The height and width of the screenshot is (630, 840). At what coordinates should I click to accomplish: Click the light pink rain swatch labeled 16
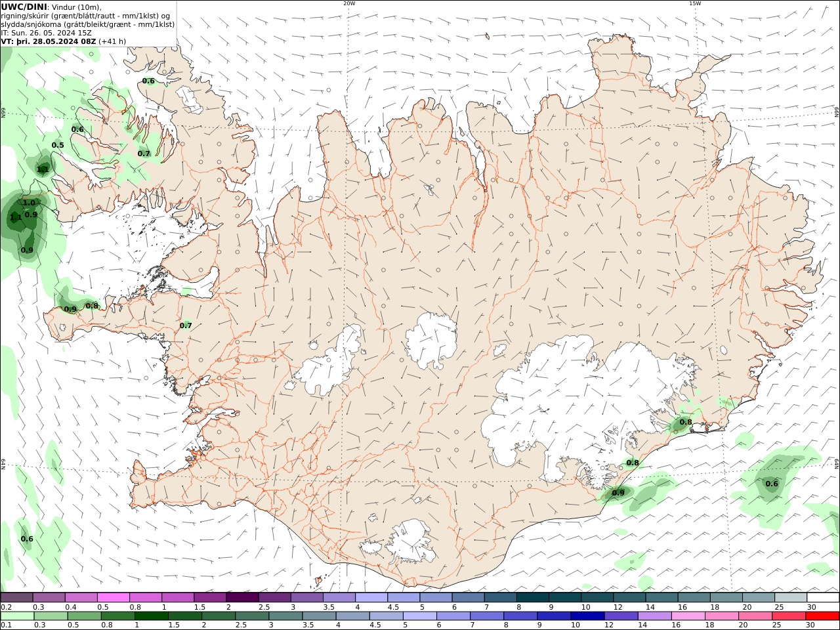688,616
